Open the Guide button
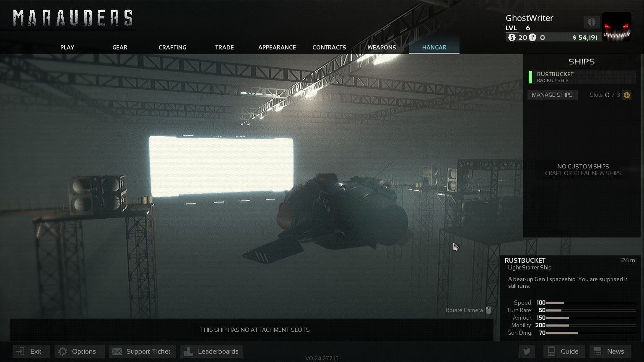Screen dimensions: 644x362 tap(564, 352)
